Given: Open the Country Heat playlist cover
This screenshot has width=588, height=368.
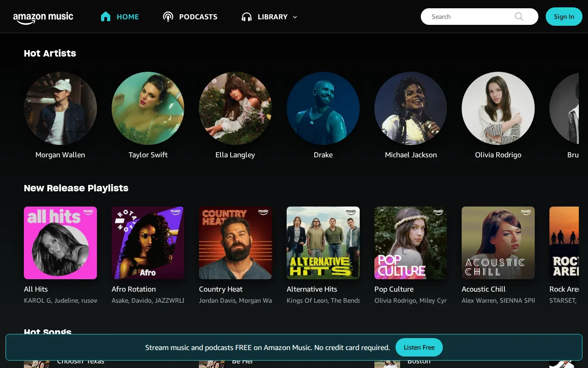Looking at the screenshot, I should (235, 243).
